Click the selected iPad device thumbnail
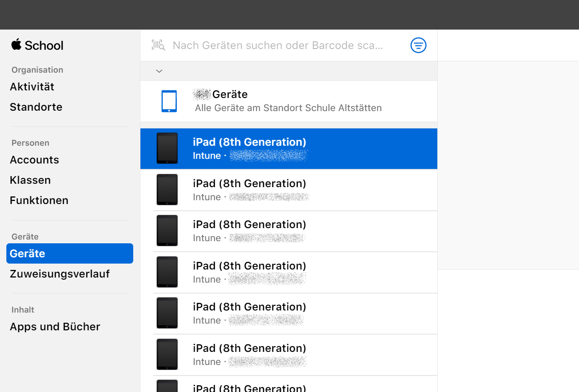 (167, 148)
